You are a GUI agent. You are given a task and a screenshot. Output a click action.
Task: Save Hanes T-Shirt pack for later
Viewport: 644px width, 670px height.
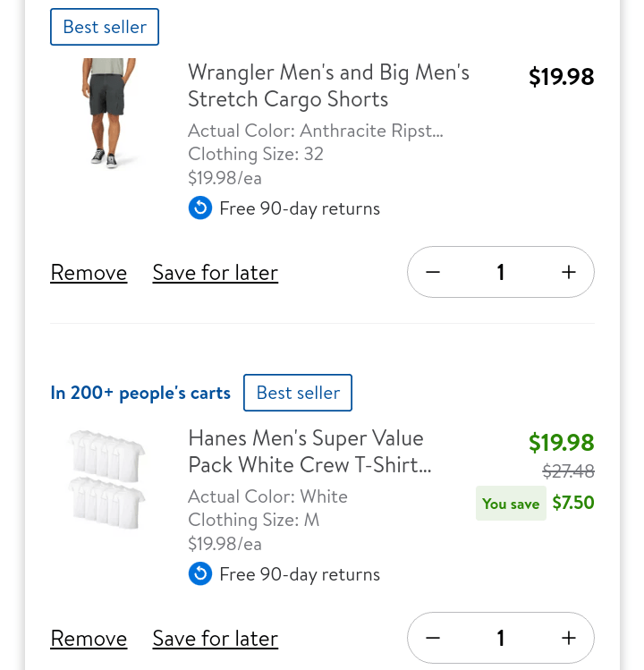click(x=216, y=638)
